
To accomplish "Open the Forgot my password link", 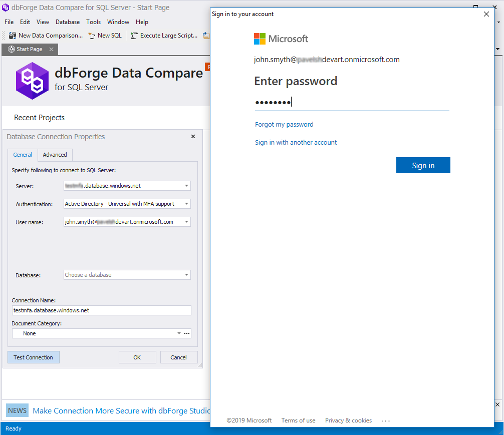I will (284, 124).
